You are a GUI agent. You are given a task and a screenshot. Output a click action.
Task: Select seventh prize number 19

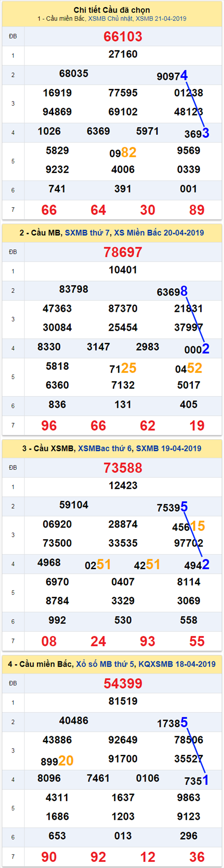click(x=197, y=426)
